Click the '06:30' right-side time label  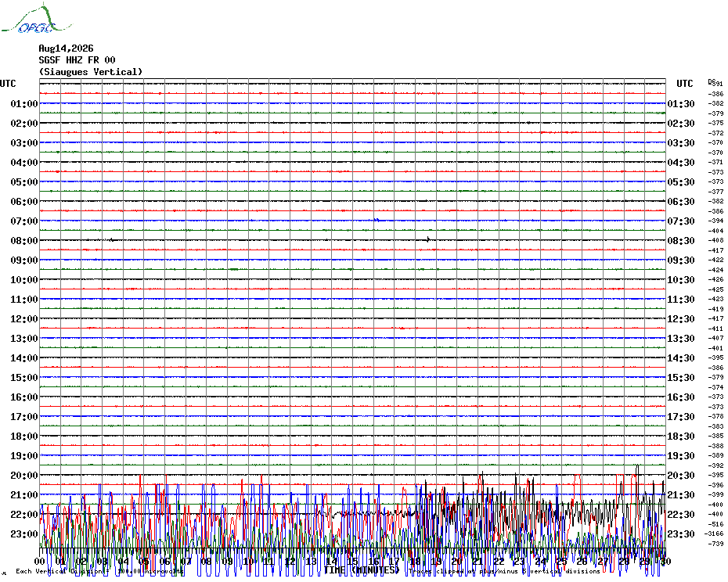coord(681,201)
